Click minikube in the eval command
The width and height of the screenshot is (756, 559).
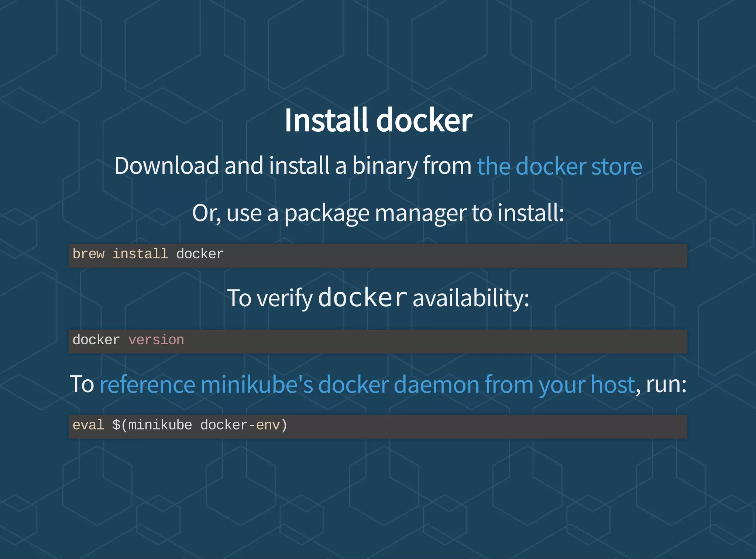160,425
